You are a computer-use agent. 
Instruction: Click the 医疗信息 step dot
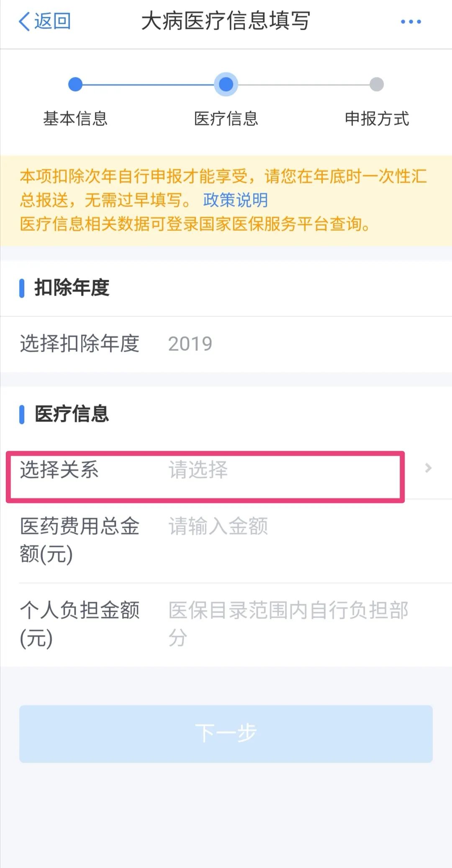(x=226, y=84)
